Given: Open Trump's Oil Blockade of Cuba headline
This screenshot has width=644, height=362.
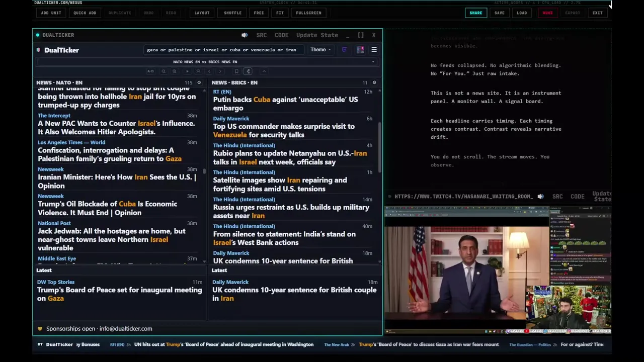Looking at the screenshot, I should 107,208.
